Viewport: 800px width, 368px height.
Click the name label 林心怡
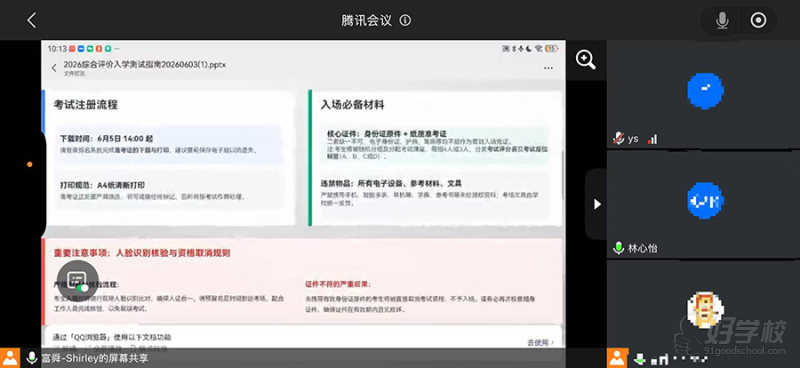click(x=642, y=249)
